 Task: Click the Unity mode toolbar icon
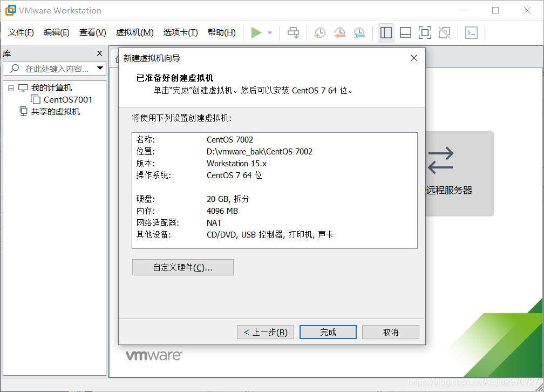pos(445,32)
